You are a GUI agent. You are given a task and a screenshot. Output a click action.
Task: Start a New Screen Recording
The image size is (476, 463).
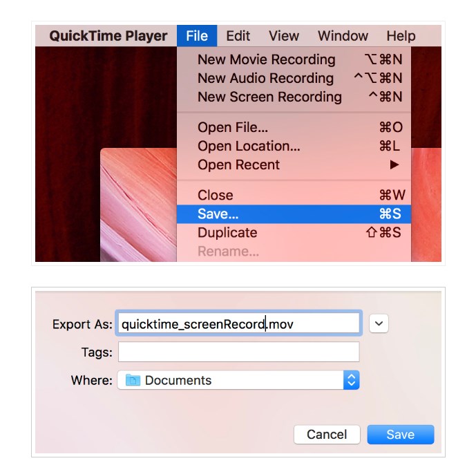(294, 97)
